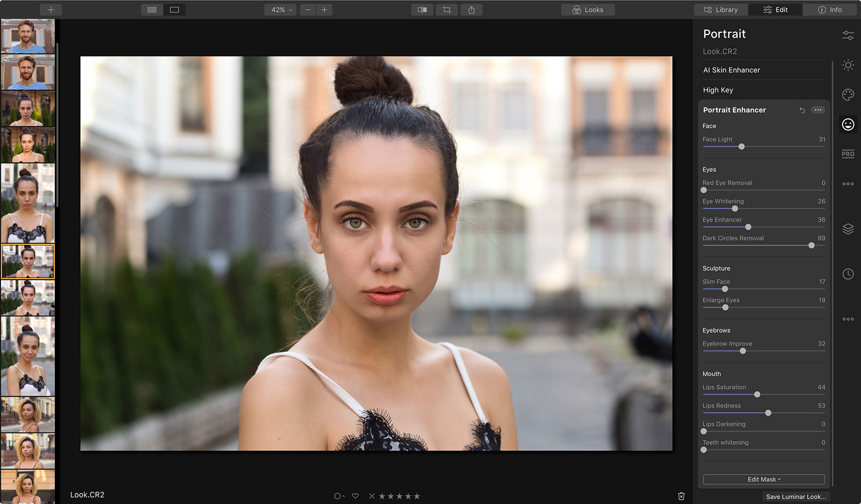The image size is (861, 504).
Task: Click the share/export icon
Action: [471, 10]
